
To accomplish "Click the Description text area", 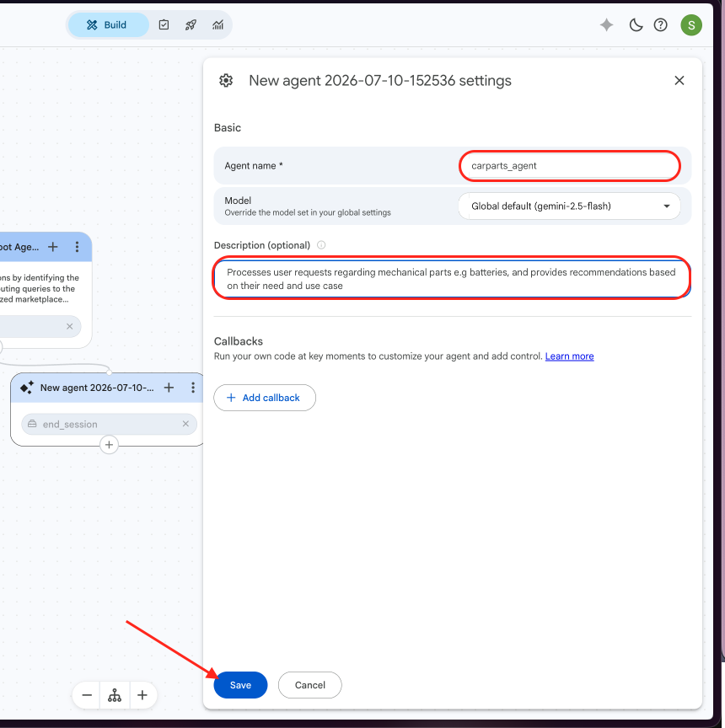I will [x=452, y=279].
